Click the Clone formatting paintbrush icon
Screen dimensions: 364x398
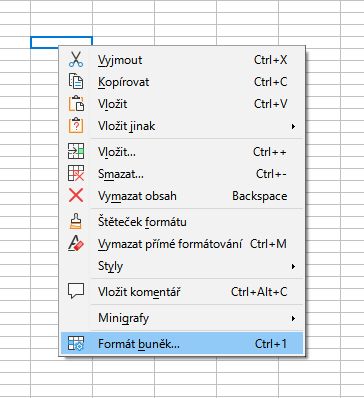76,222
